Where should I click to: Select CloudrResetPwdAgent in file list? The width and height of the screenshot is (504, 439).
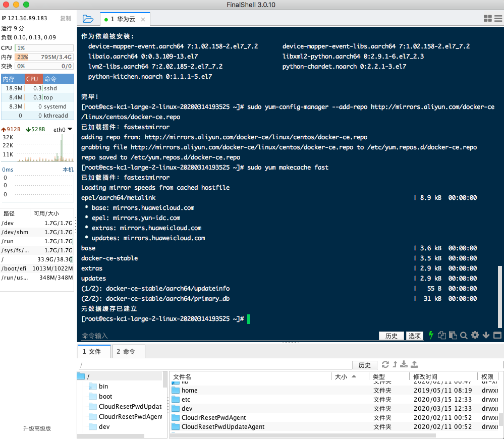click(334, 417)
